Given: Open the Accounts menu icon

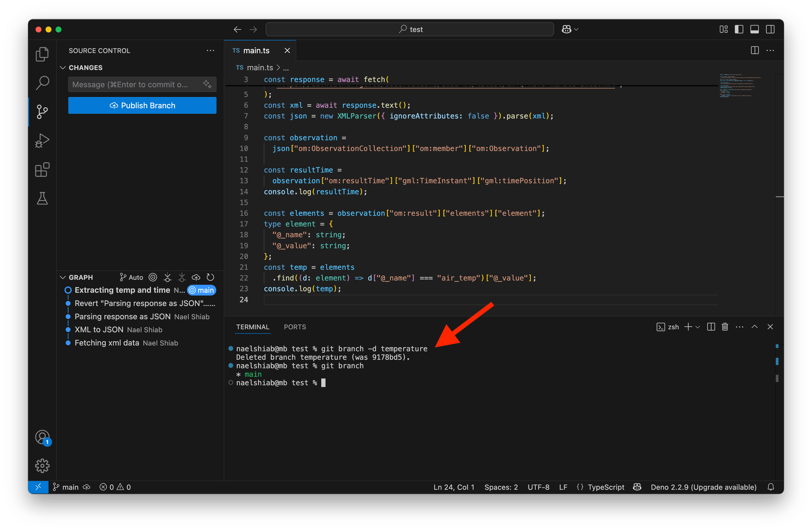Looking at the screenshot, I should 42,437.
